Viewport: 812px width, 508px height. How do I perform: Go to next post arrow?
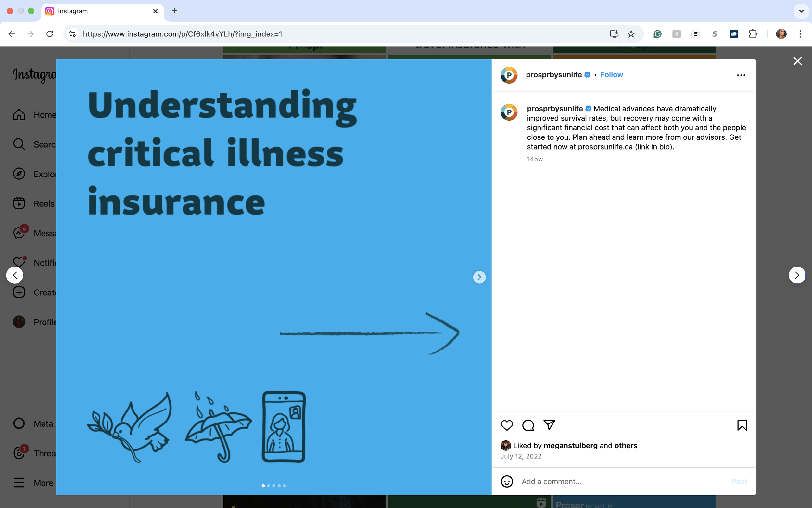coord(797,275)
